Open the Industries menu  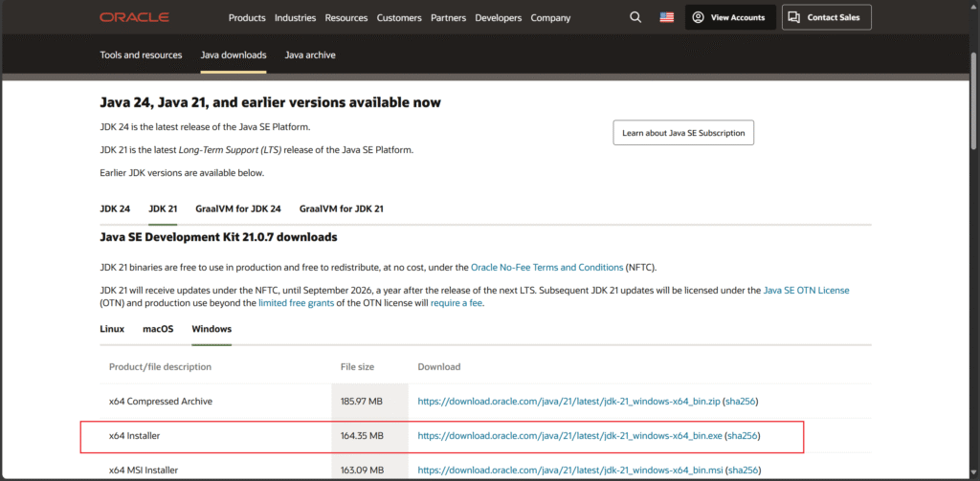coord(295,18)
